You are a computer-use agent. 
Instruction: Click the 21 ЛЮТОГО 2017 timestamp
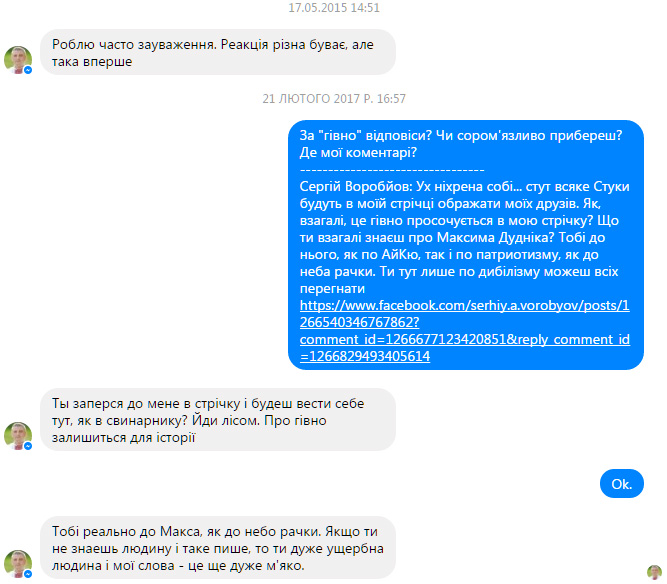click(334, 99)
